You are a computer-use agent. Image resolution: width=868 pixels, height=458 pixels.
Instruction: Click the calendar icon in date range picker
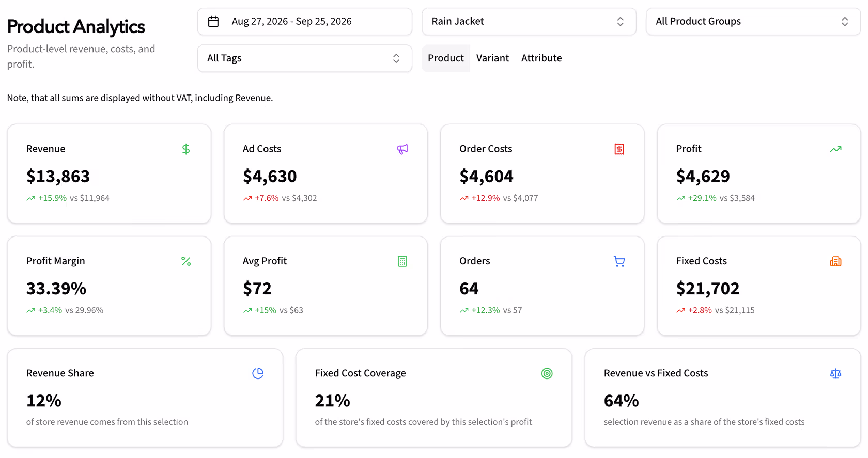(x=213, y=22)
